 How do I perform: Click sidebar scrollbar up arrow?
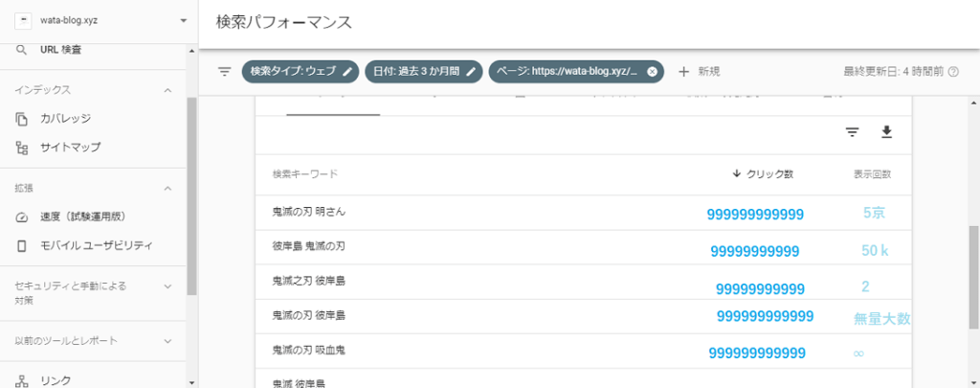click(191, 50)
